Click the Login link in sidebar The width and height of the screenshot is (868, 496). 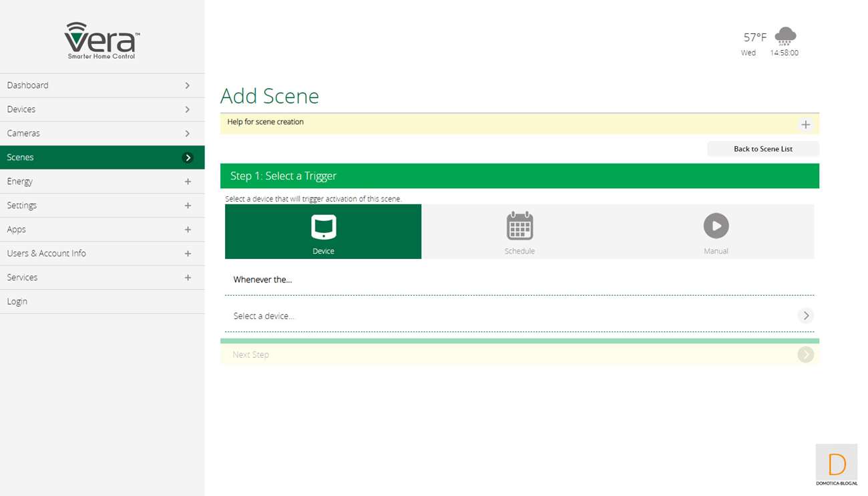tap(17, 302)
